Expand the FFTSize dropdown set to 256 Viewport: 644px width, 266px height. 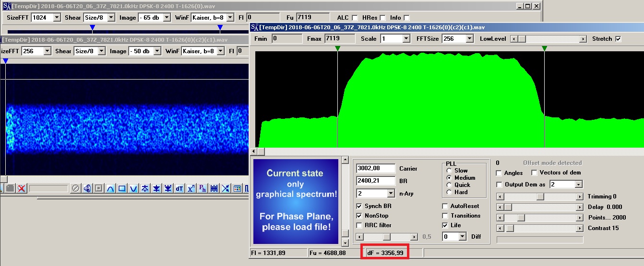469,39
